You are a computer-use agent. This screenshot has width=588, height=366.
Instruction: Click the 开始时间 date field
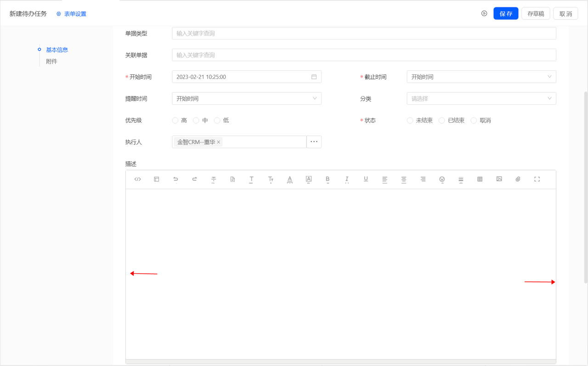247,77
